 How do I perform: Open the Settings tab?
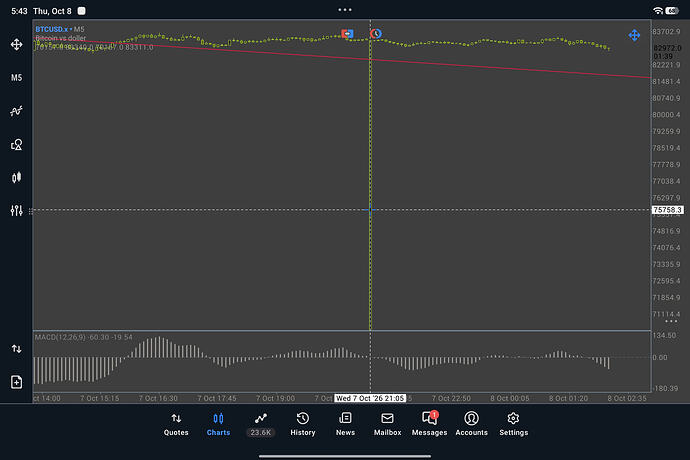[x=514, y=425]
